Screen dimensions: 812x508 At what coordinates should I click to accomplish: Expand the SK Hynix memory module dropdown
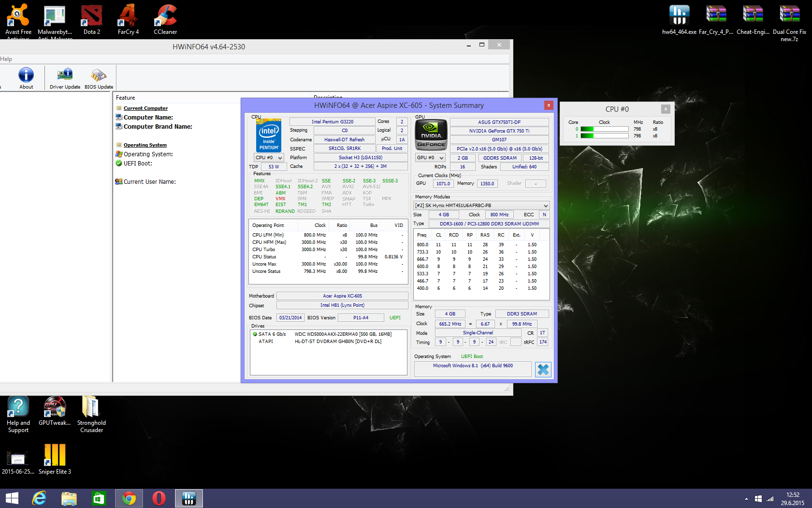point(481,206)
